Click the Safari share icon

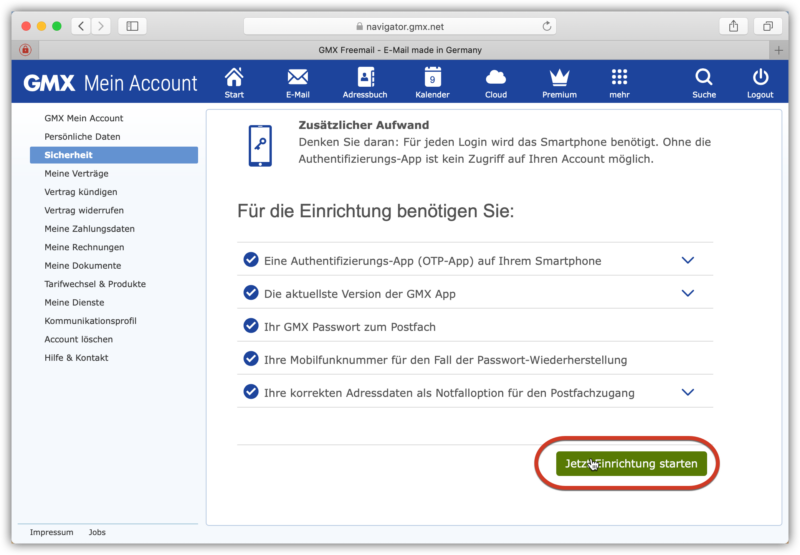[x=733, y=26]
